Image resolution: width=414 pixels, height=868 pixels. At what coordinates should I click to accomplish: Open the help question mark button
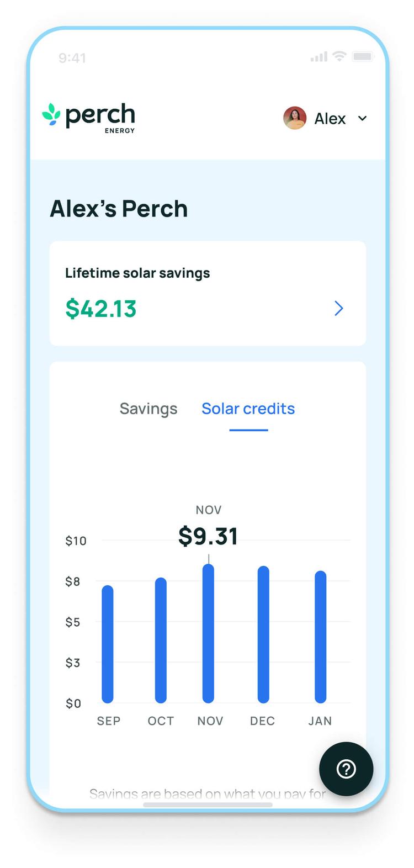pos(346,769)
